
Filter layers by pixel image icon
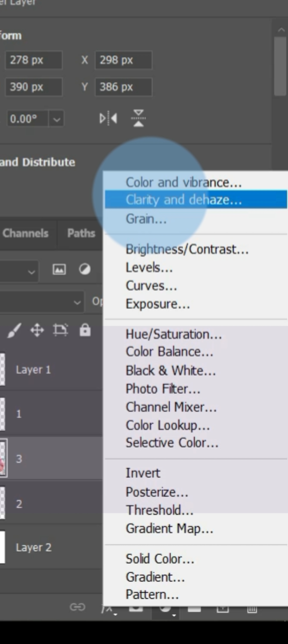click(x=59, y=269)
